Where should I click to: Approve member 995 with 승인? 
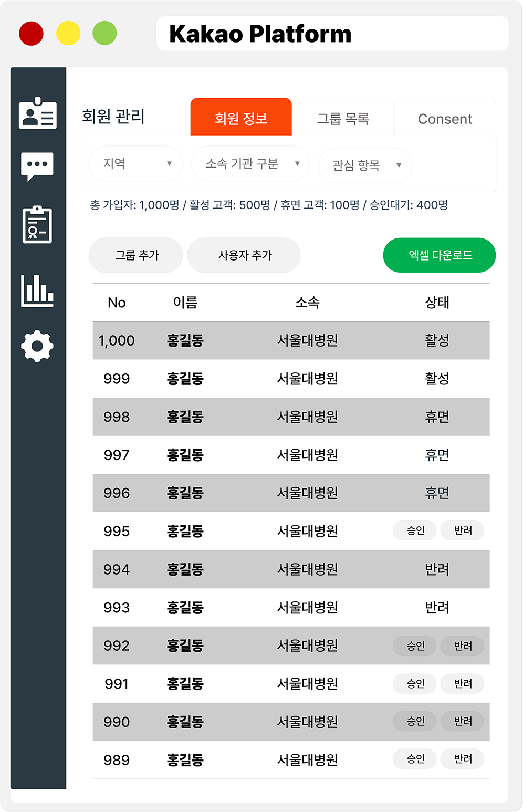point(415,530)
